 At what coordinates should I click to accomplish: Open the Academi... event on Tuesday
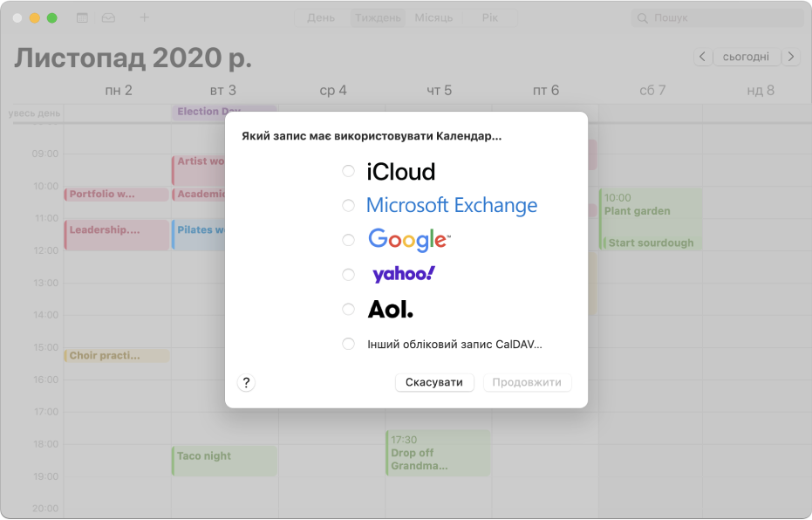[x=200, y=195]
